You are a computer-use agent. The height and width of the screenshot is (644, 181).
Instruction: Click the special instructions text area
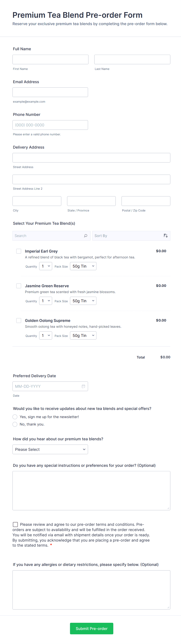91,491
